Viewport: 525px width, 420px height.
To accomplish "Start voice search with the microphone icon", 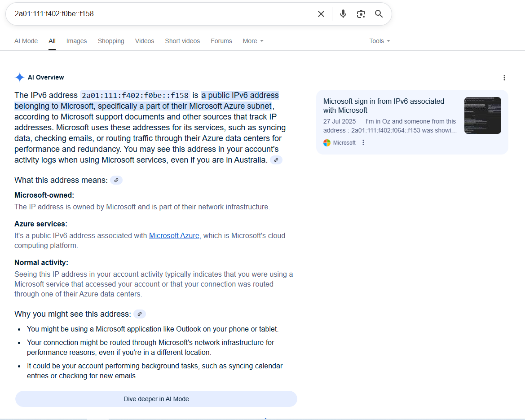I will point(343,14).
